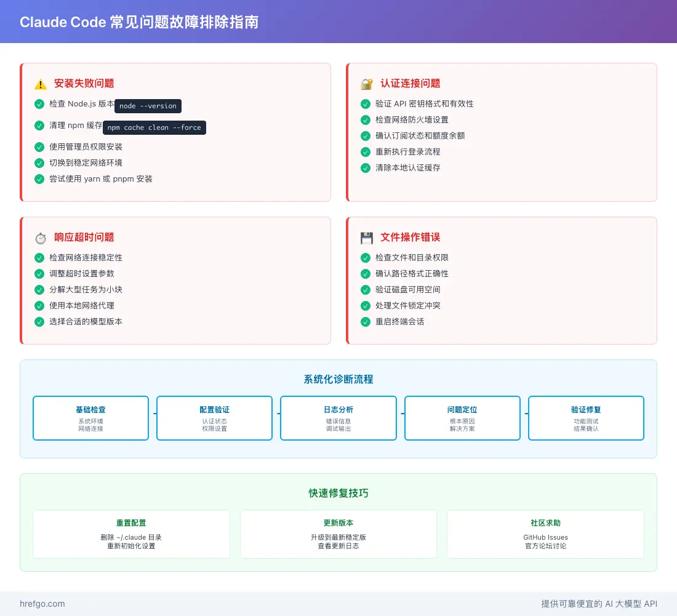The width and height of the screenshot is (677, 616).
Task: Click the green check beside 使用管理员权限安装
Action: click(39, 147)
